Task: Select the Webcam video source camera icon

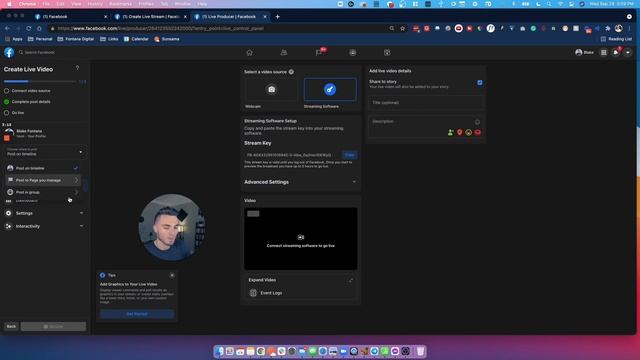Action: 271,89
